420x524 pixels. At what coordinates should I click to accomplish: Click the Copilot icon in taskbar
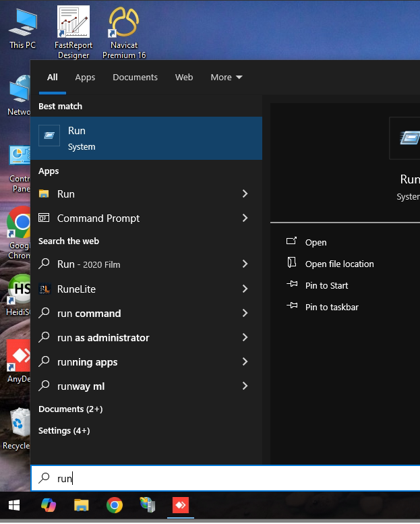coord(48,505)
